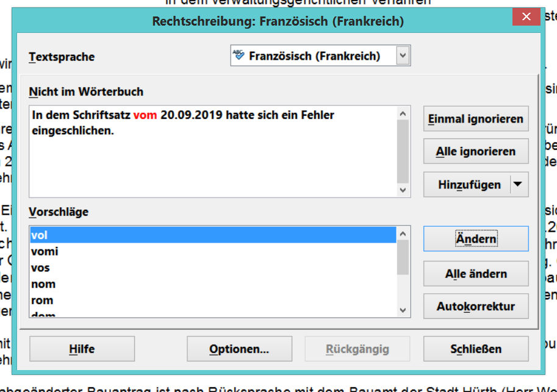557x392 pixels.
Task: Open the Textsprache language dropdown
Action: (x=403, y=56)
